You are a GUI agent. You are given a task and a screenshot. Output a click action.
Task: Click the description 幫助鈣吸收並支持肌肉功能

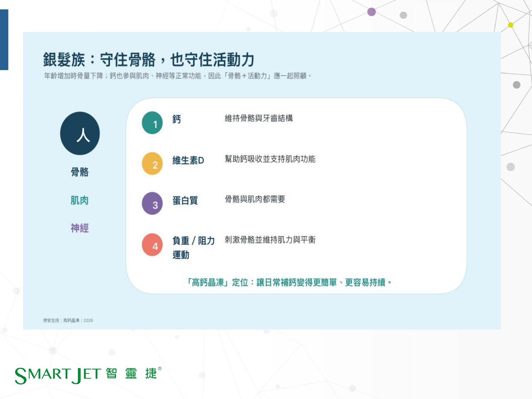pyautogui.click(x=270, y=159)
